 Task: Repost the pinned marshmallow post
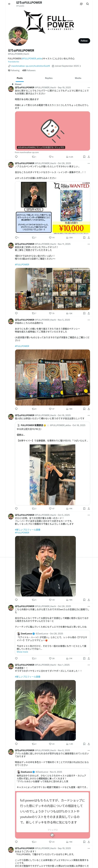[34, 157]
